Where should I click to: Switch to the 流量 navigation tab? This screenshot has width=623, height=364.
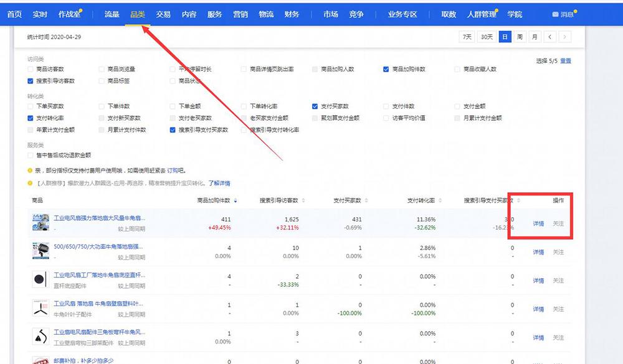coord(112,14)
